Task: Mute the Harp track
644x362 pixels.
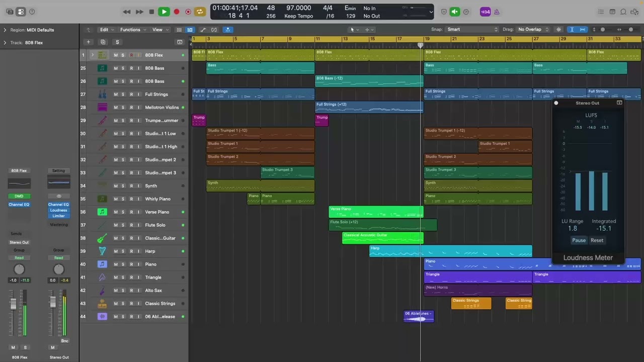Action: point(116,251)
